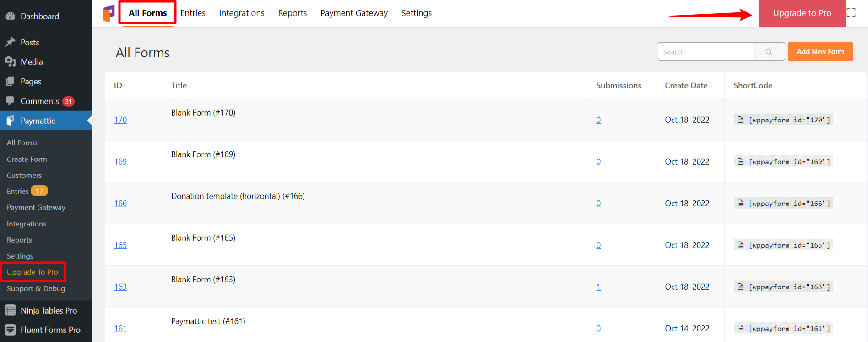Click Upgrade To Pro in sidebar
Image resolution: width=868 pixels, height=342 pixels.
(33, 272)
